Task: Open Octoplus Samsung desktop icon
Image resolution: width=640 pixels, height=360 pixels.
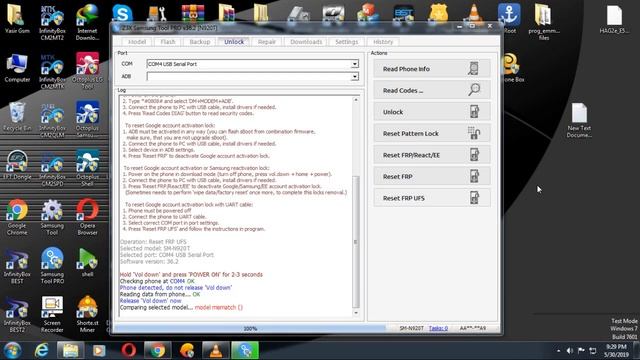Action: click(87, 120)
